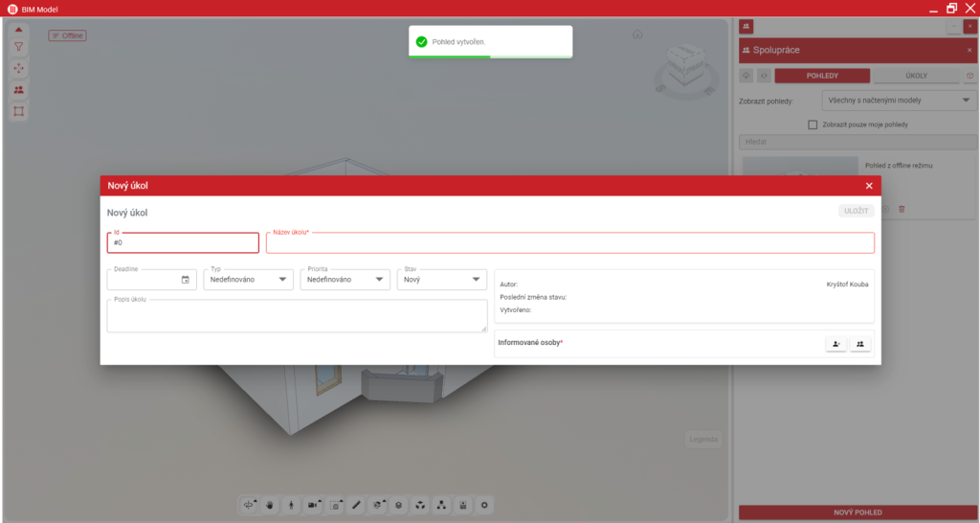Viewport: 980px width, 523px height.
Task: Open the Priorita dropdown
Action: [345, 280]
